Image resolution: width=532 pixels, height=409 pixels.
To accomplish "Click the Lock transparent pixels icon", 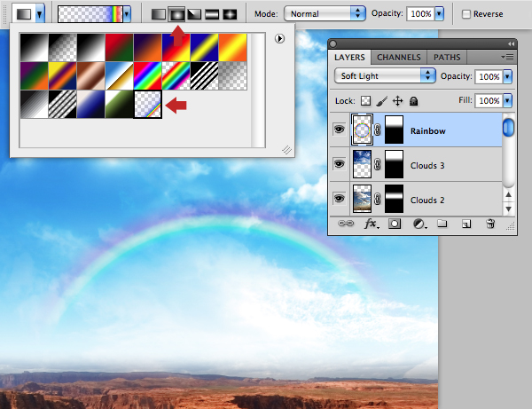I will coord(365,101).
